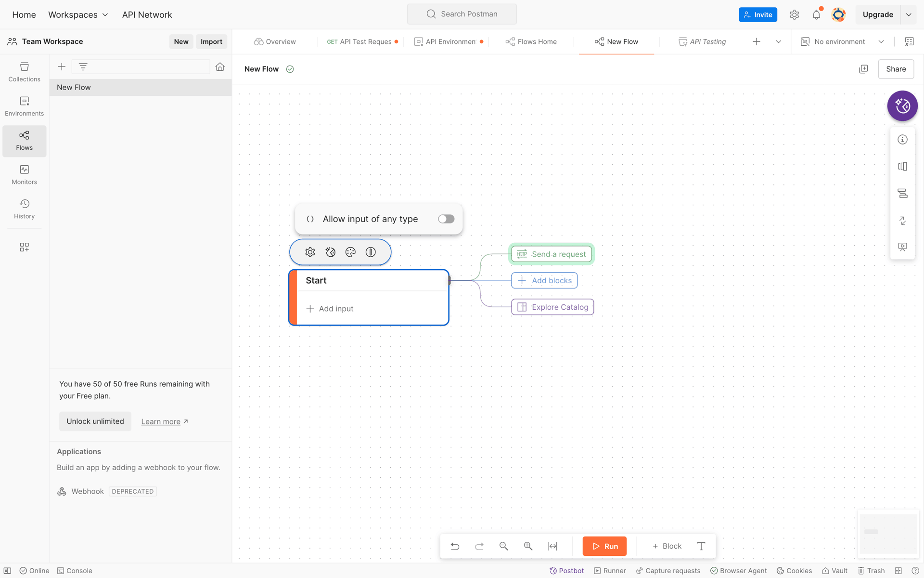The width and height of the screenshot is (924, 578).
Task: Open Environments in the sidebar
Action: click(x=24, y=106)
